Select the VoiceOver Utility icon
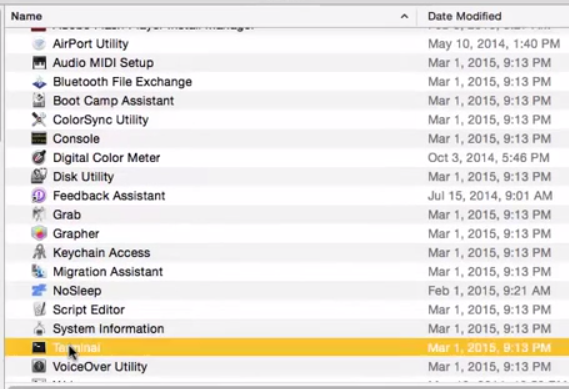The image size is (569, 389). pyautogui.click(x=39, y=367)
